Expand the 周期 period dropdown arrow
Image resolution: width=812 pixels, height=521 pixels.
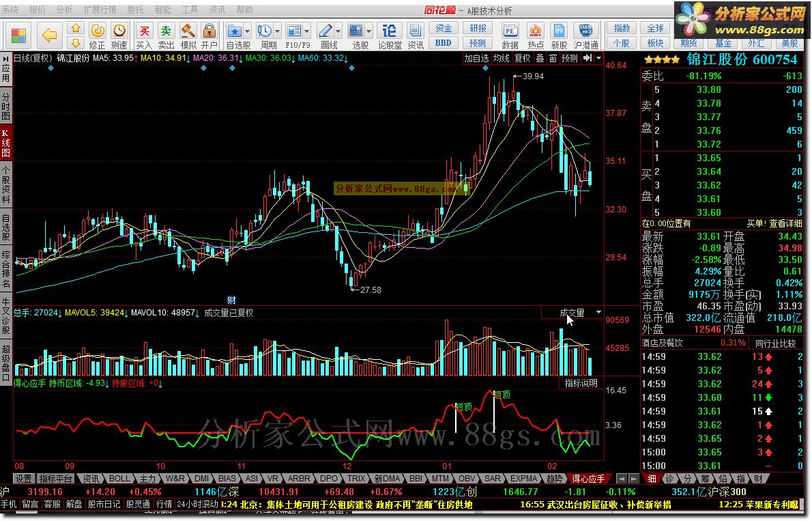click(278, 31)
